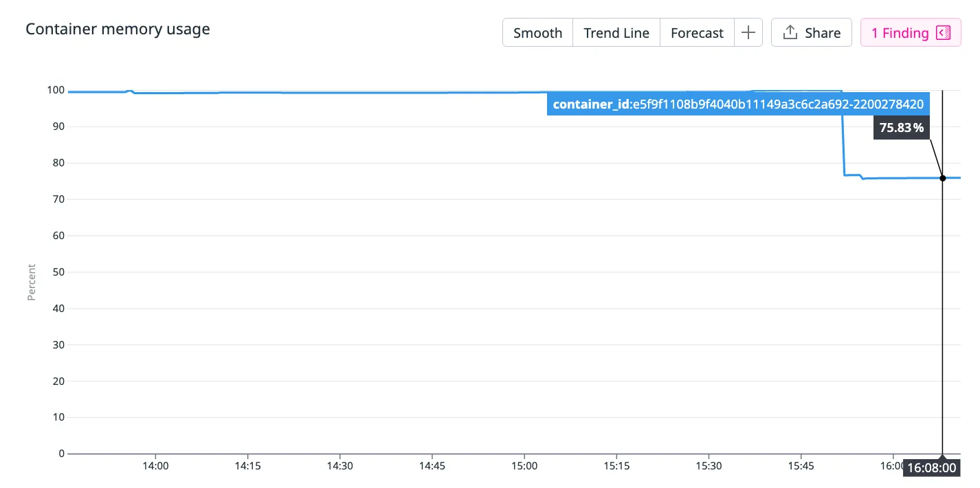The width and height of the screenshot is (980, 488).
Task: Open the 1 Finding notification
Action: [900, 32]
